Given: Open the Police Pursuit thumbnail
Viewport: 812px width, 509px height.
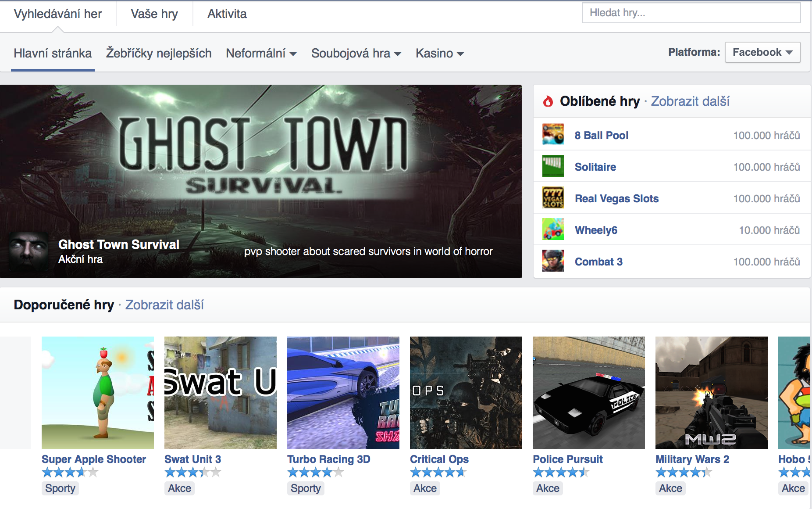Looking at the screenshot, I should click(x=589, y=393).
